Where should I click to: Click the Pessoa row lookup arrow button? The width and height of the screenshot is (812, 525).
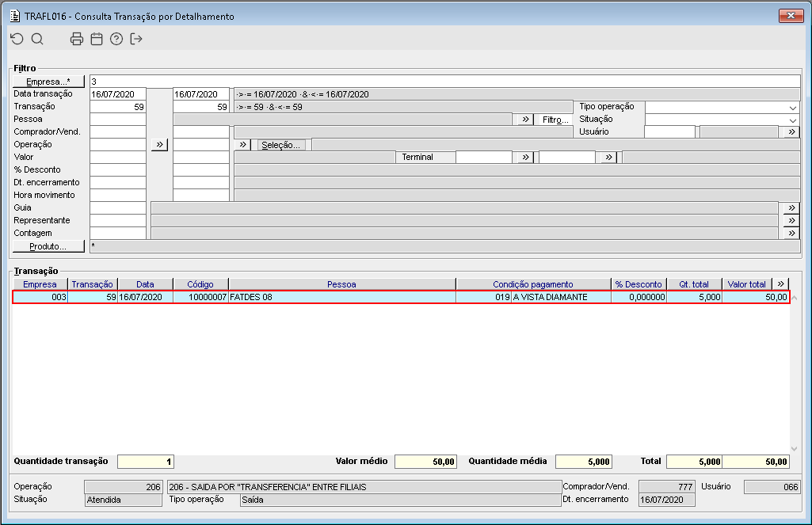(x=525, y=120)
